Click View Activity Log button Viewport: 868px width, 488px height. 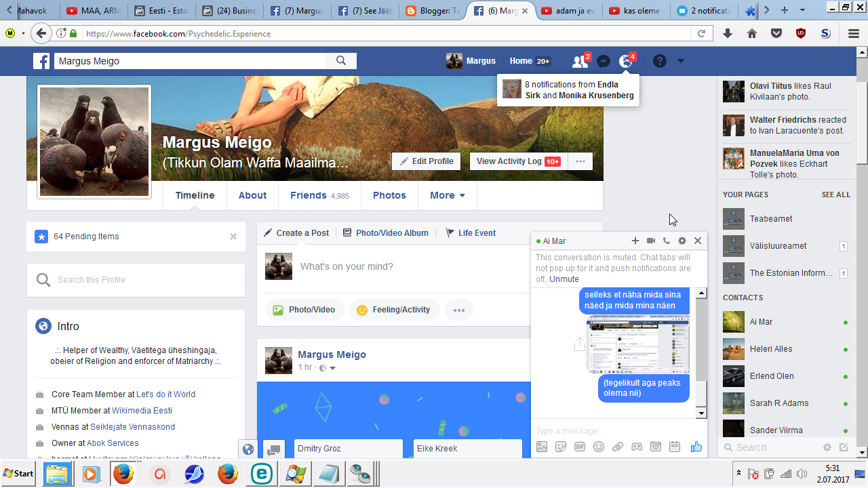click(x=518, y=161)
